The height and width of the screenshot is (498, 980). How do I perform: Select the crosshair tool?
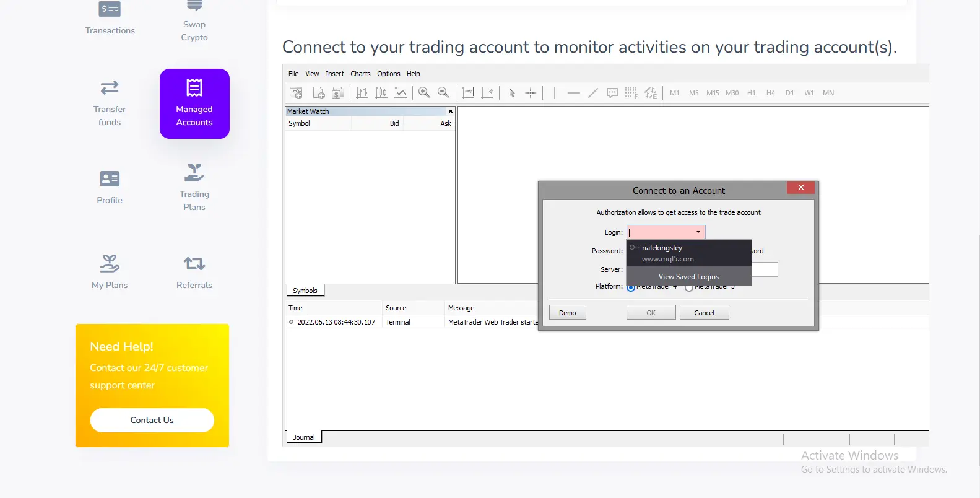[x=531, y=93]
